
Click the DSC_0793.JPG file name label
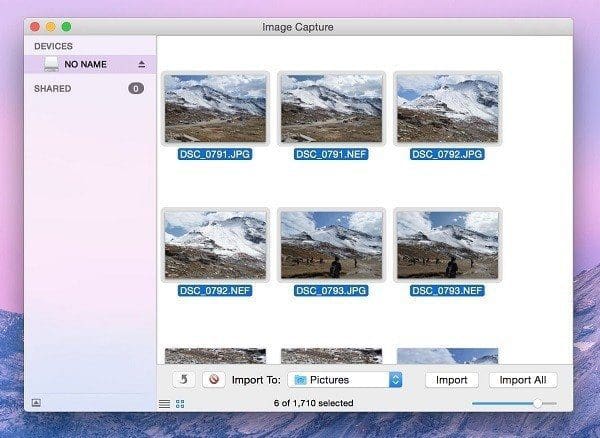coord(331,291)
